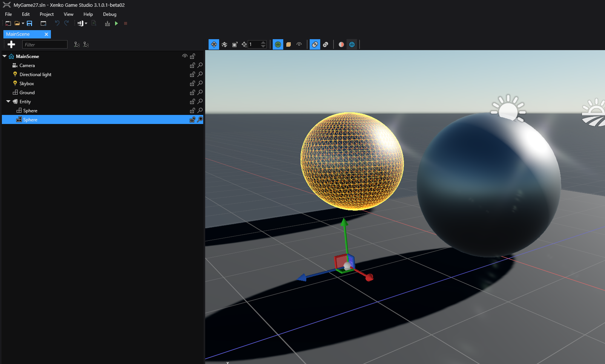Collapse the Entity tree node
Screen dimensions: 605x364
pyautogui.click(x=8, y=101)
